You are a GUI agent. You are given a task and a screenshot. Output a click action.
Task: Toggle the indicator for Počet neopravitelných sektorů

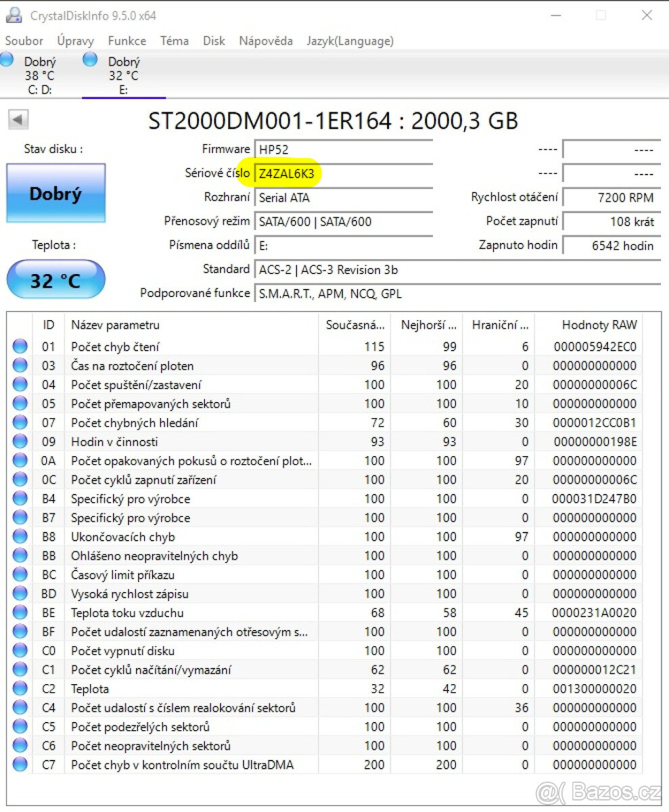[x=19, y=746]
